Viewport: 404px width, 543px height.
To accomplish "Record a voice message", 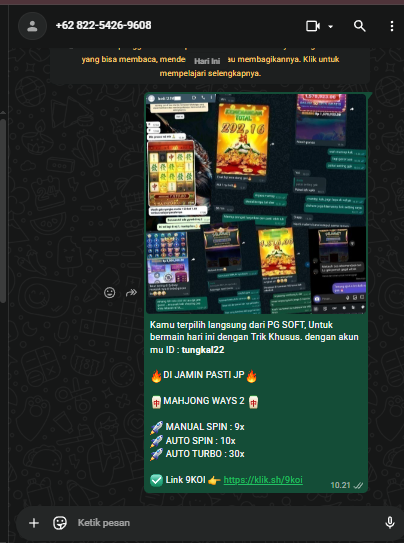I will click(390, 523).
